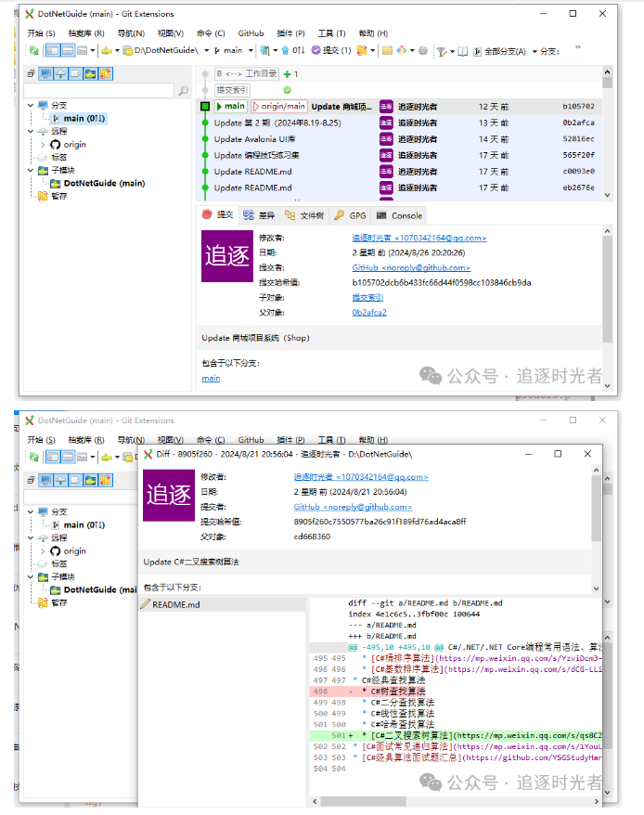
Task: Click the pull icon in top window toolbar
Action: coord(265,50)
